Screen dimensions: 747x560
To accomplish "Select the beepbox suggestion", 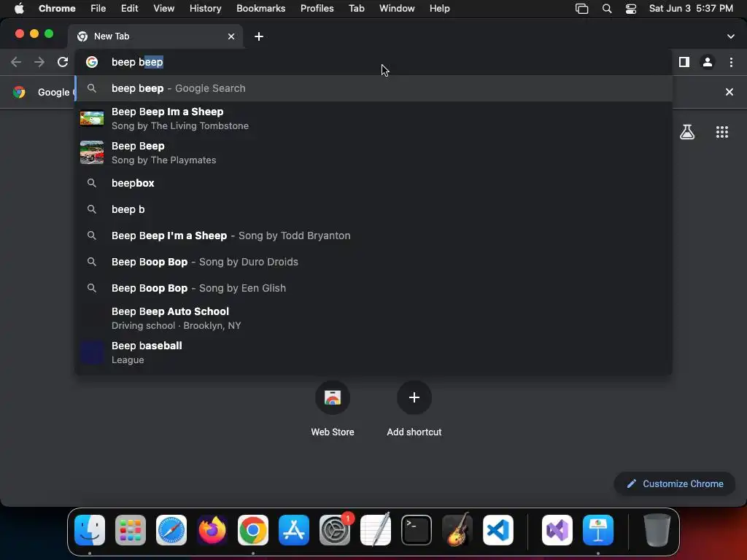I will pyautogui.click(x=373, y=183).
